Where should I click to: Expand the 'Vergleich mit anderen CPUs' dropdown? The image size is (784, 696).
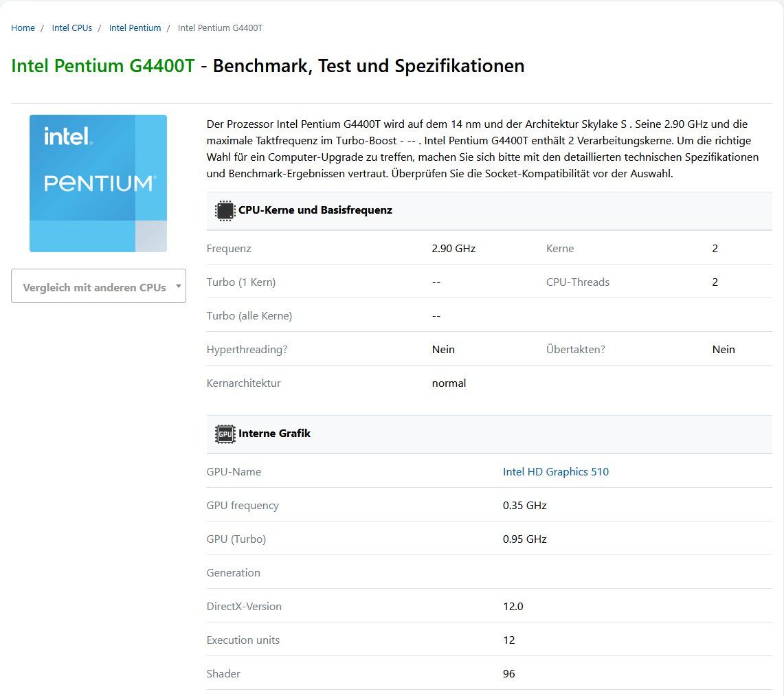pos(98,286)
